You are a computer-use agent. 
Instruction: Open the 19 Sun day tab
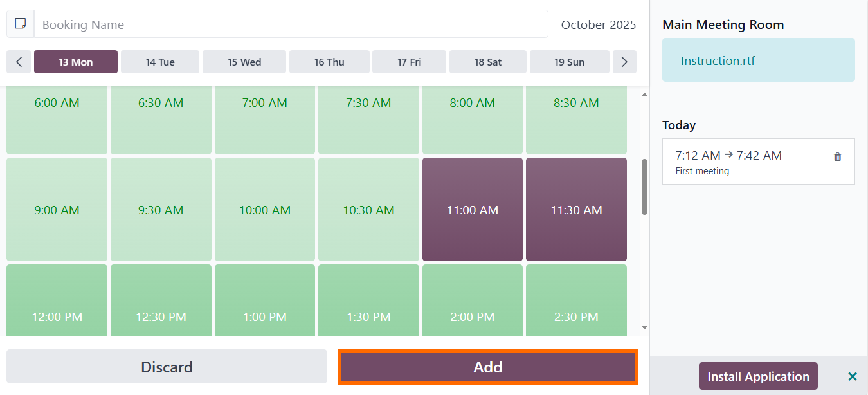(569, 62)
